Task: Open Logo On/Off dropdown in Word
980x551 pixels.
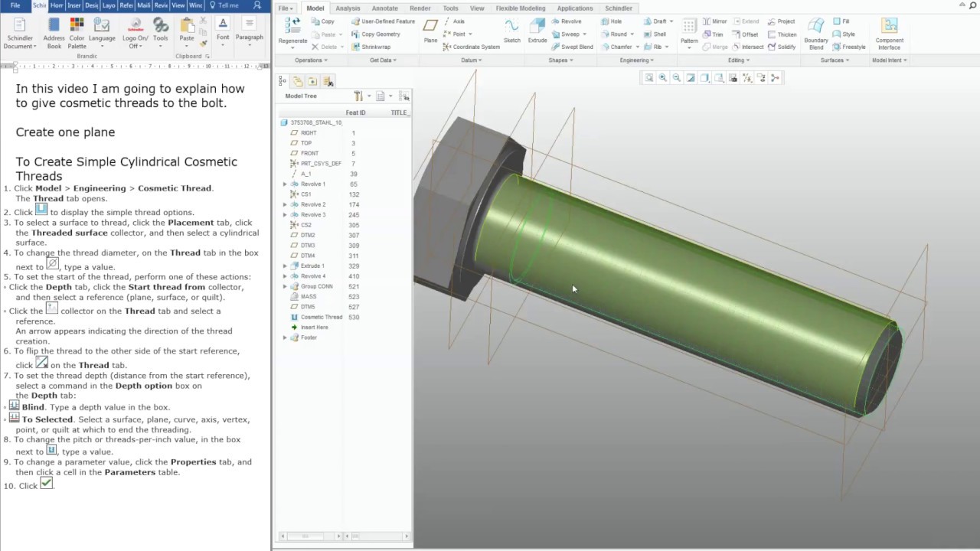Action: tap(135, 34)
